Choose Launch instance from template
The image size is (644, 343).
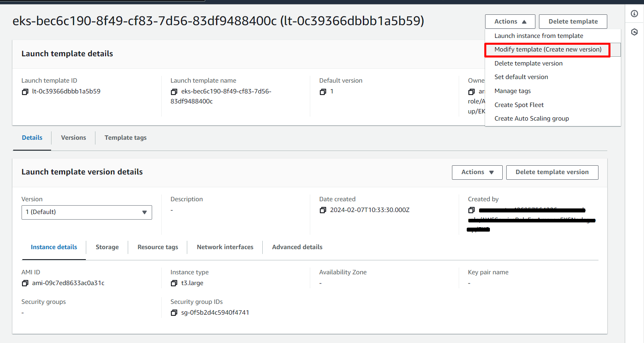(x=553, y=36)
